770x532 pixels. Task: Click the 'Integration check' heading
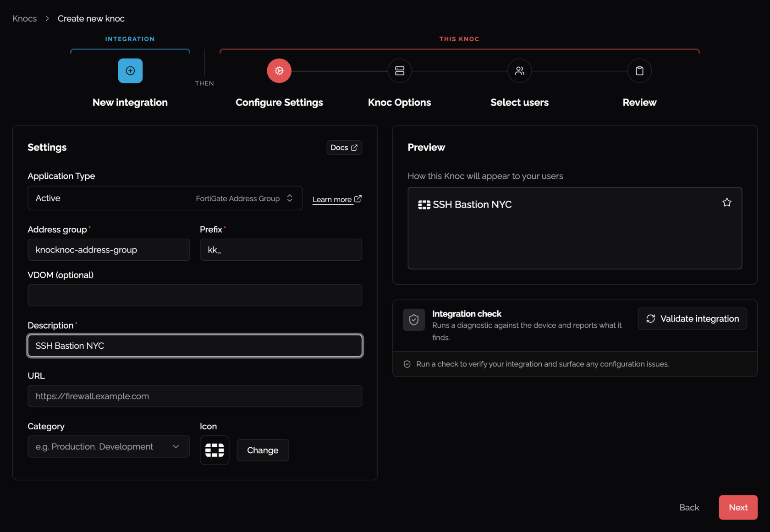pyautogui.click(x=467, y=313)
